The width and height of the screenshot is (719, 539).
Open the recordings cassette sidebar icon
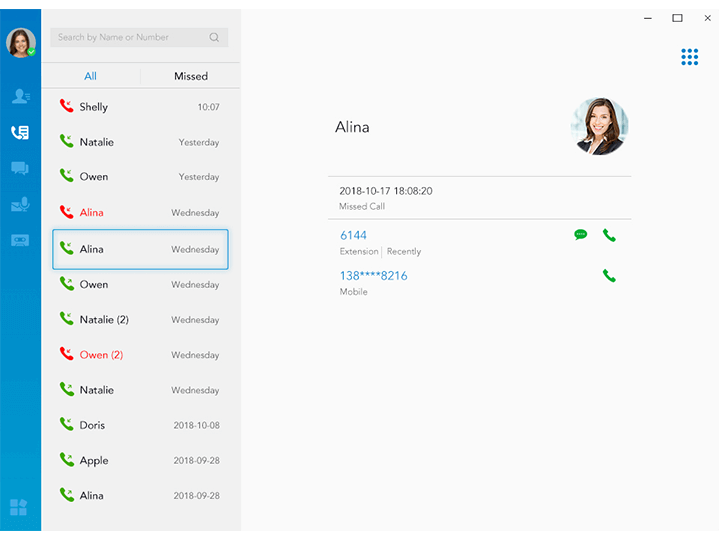coord(20,240)
